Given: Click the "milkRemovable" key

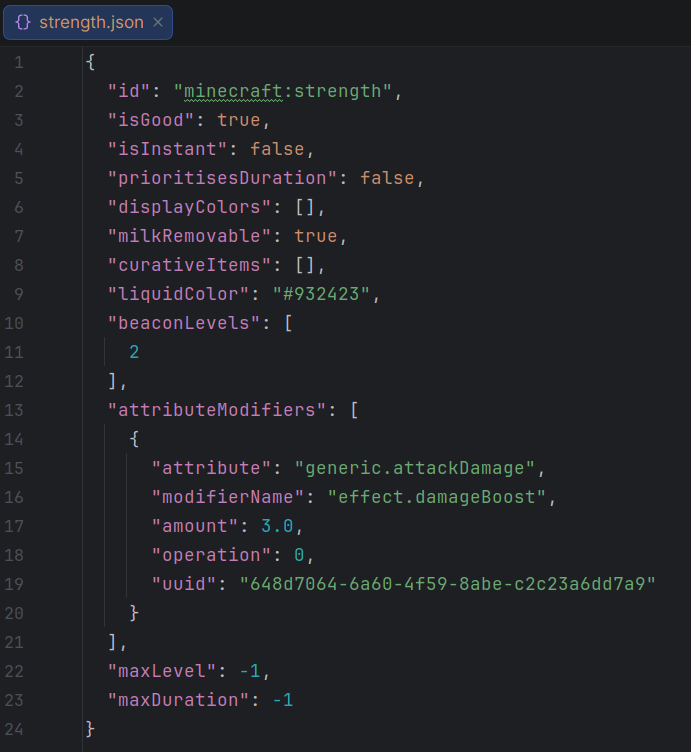Looking at the screenshot, I should pyautogui.click(x=189, y=236).
